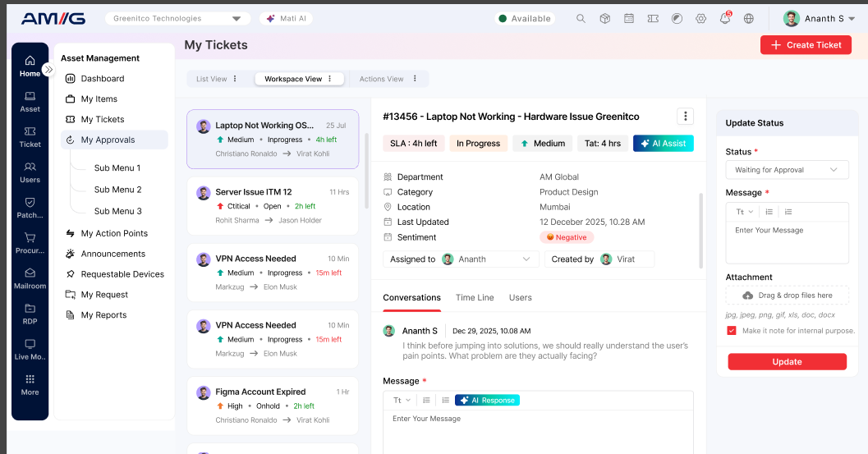Open Mati AI assistant
The width and height of the screenshot is (868, 454).
(287, 18)
